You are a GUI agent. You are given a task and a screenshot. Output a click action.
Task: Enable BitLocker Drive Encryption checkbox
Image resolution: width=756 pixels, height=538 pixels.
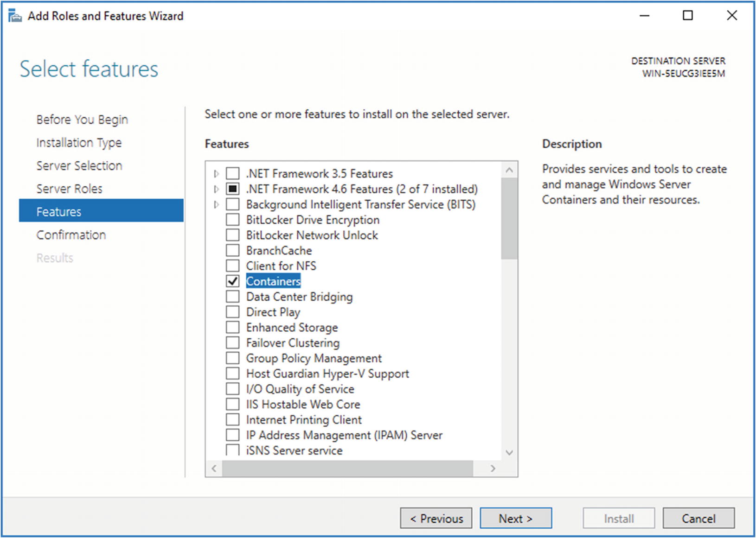click(232, 220)
